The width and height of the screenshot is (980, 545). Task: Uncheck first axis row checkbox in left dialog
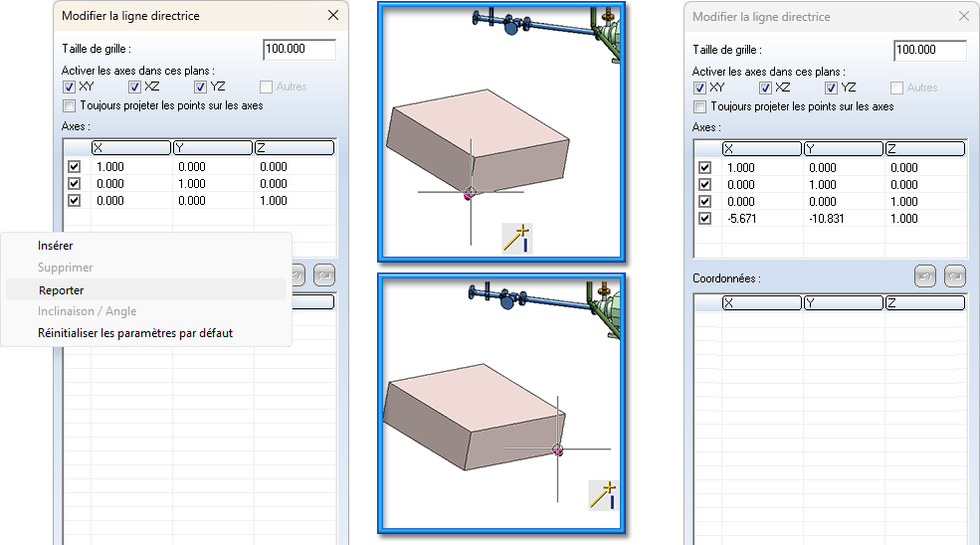75,166
